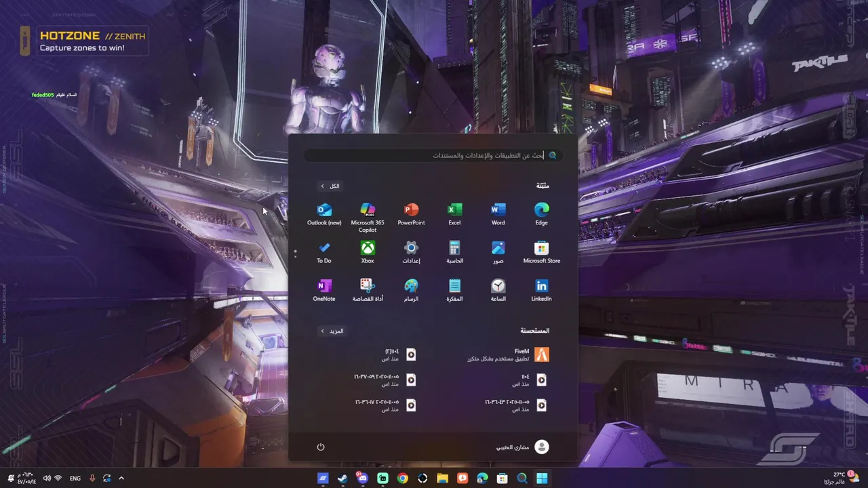Open the weather widget showing 27°C
The height and width of the screenshot is (488, 868).
click(841, 478)
